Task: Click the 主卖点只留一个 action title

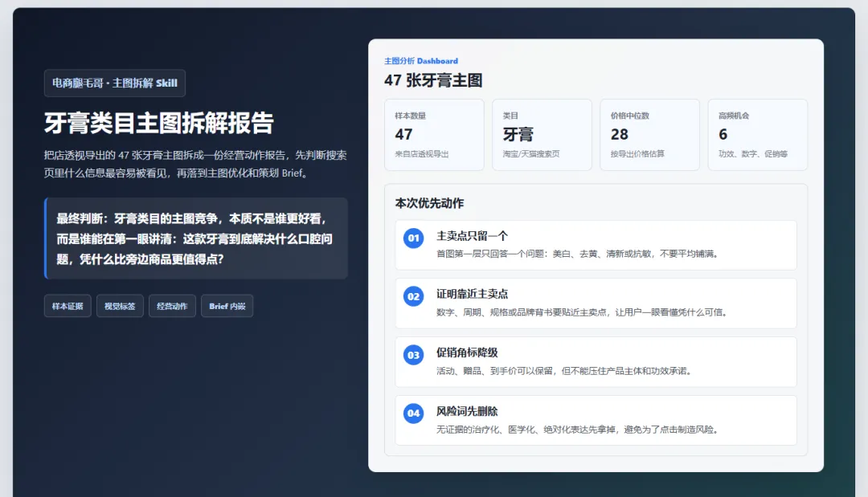Action: pyautogui.click(x=473, y=236)
